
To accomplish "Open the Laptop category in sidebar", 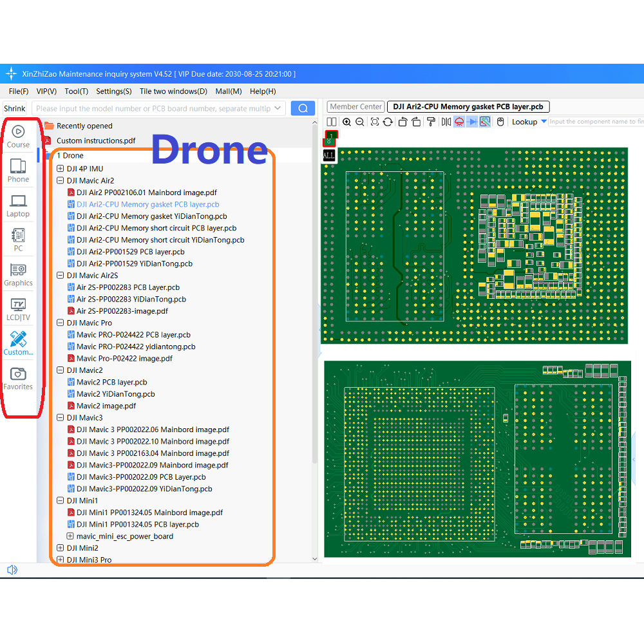I will click(x=18, y=205).
